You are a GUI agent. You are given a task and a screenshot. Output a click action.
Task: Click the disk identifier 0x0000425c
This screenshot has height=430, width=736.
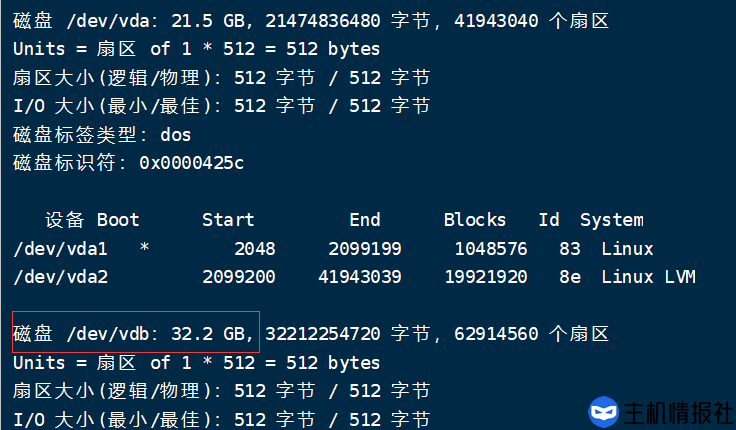pos(191,162)
